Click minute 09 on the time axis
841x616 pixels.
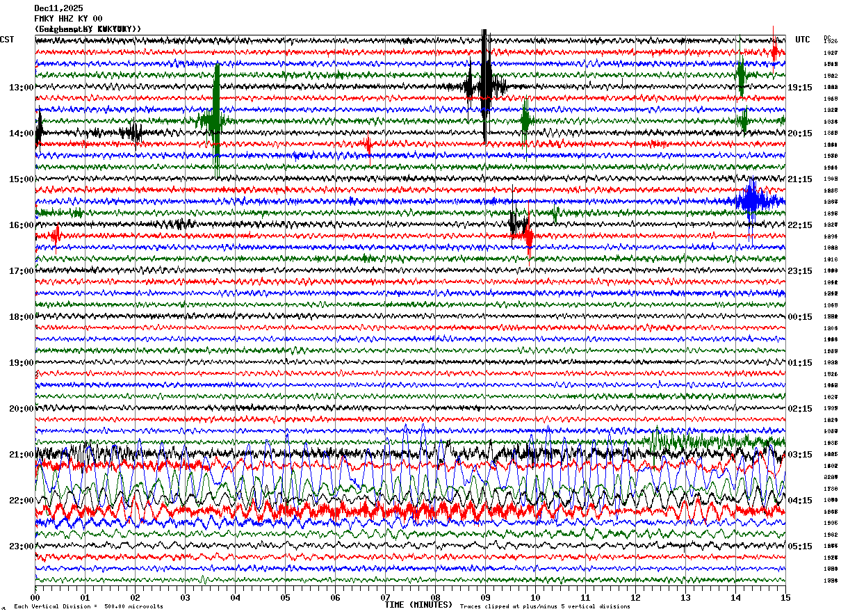[485, 597]
